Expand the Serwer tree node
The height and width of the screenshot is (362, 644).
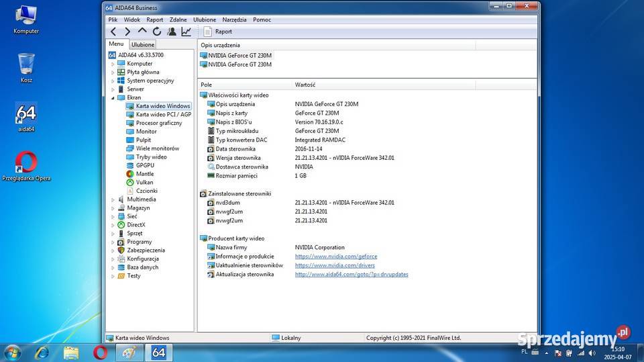113,89
